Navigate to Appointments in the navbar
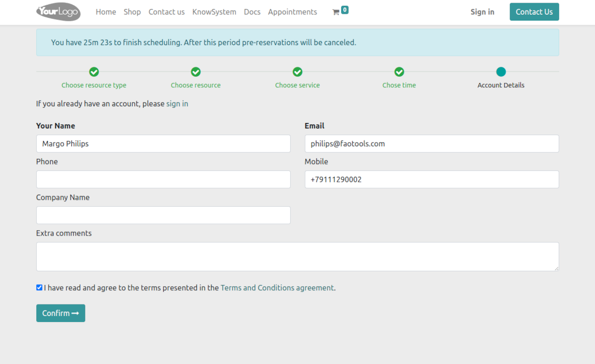595x364 pixels. 292,12
